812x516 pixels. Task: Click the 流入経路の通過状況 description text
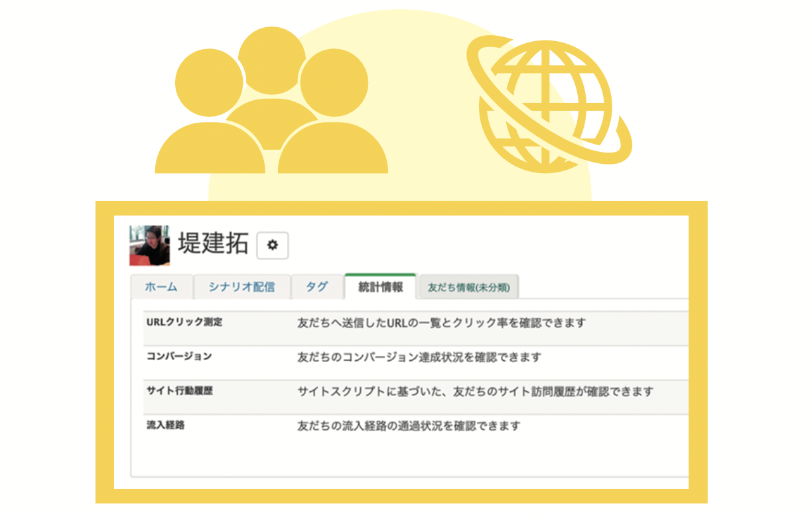pos(408,426)
